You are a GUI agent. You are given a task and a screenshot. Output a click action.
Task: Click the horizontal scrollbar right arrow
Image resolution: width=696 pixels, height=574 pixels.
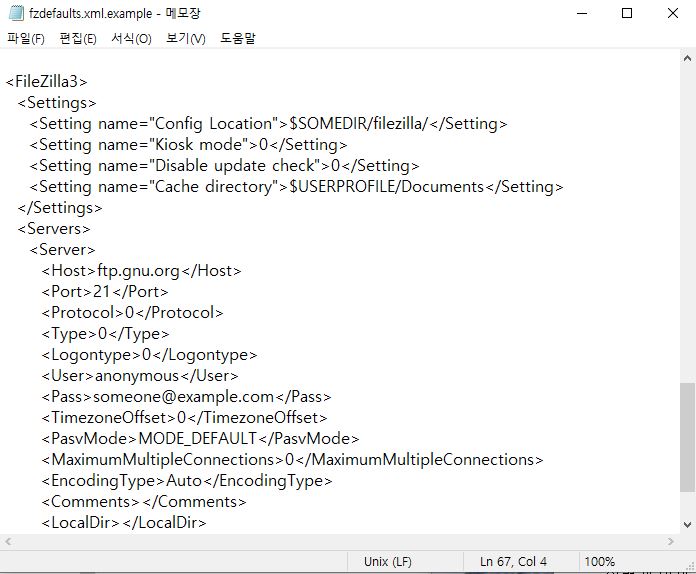tap(671, 541)
